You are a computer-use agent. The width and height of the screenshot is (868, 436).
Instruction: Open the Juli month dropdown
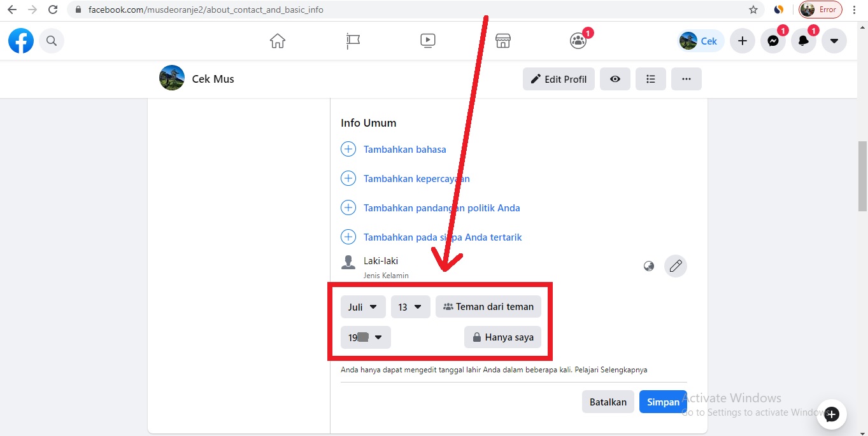tap(362, 306)
